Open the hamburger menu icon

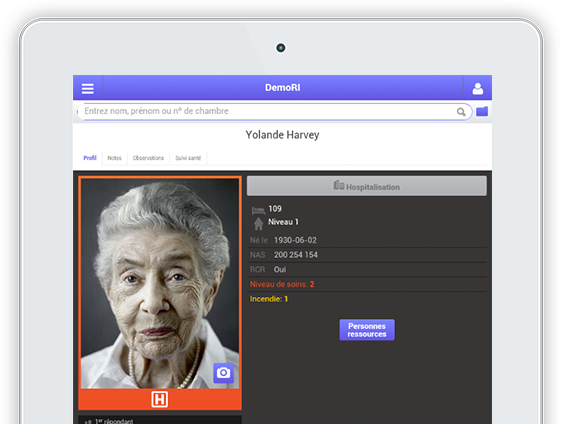pos(88,88)
